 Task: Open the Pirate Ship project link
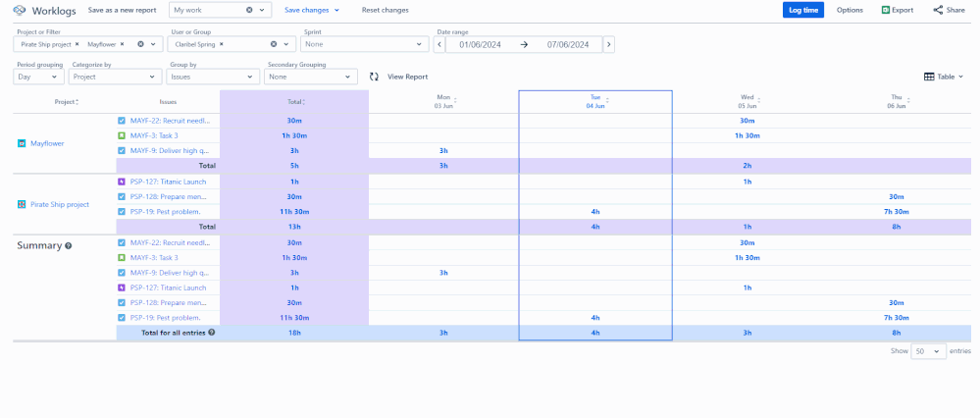(60, 205)
